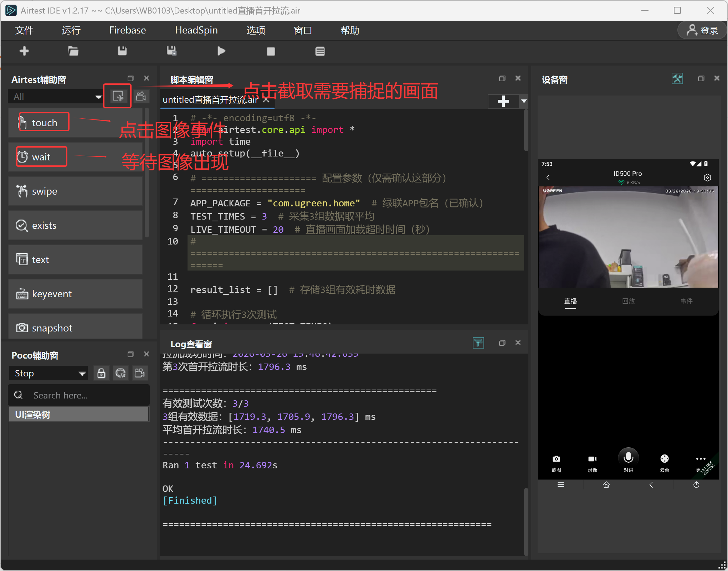Toggle the Poco lock inspection icon
Image resolution: width=728 pixels, height=571 pixels.
101,373
